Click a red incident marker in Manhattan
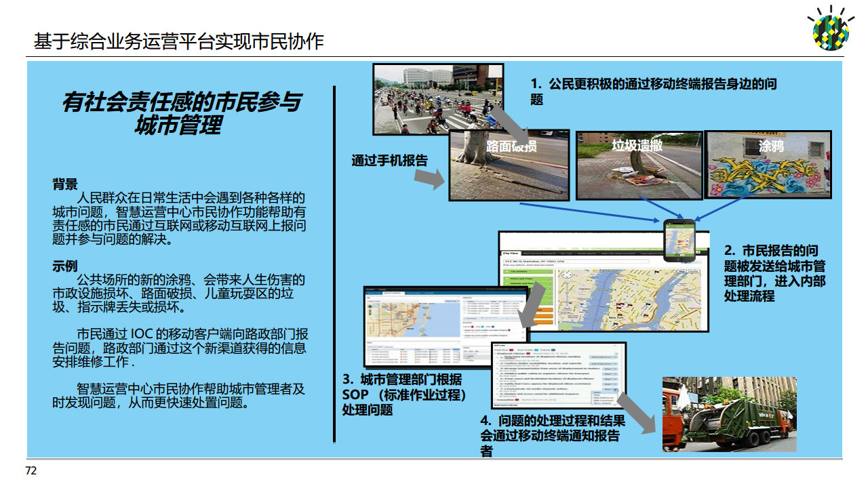Image resolution: width=868 pixels, height=488 pixels. 619,304
